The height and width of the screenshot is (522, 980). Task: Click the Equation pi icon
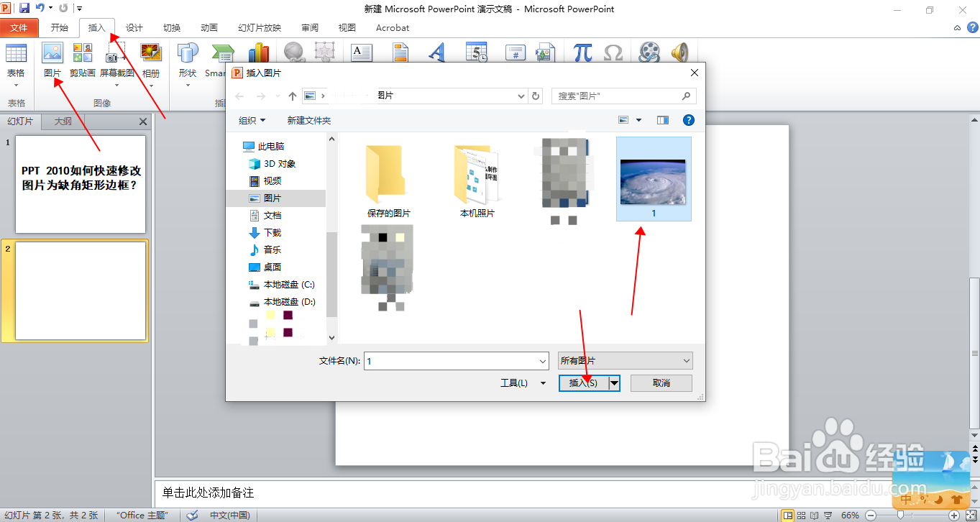click(x=583, y=52)
